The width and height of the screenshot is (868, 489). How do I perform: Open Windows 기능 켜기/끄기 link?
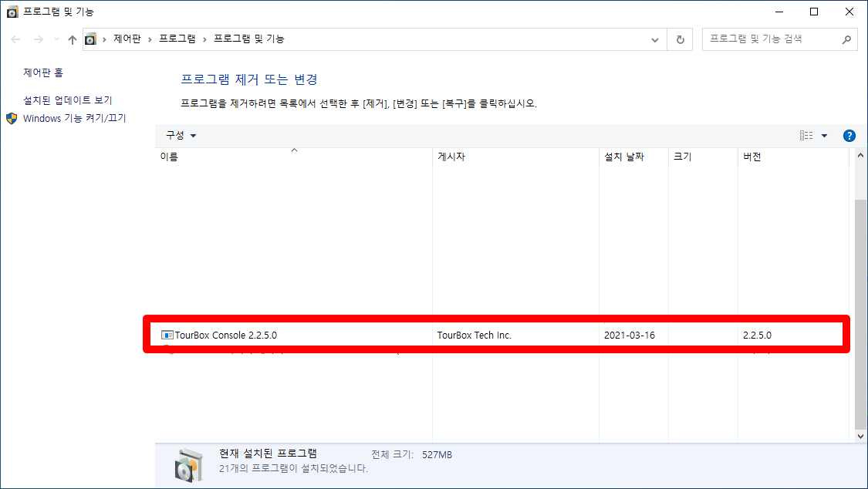pos(75,118)
